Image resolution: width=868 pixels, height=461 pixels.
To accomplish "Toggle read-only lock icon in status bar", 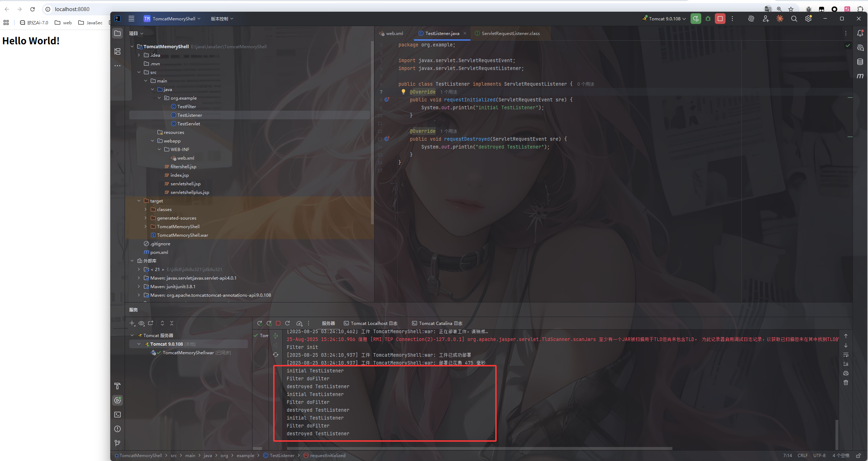I will click(x=859, y=455).
